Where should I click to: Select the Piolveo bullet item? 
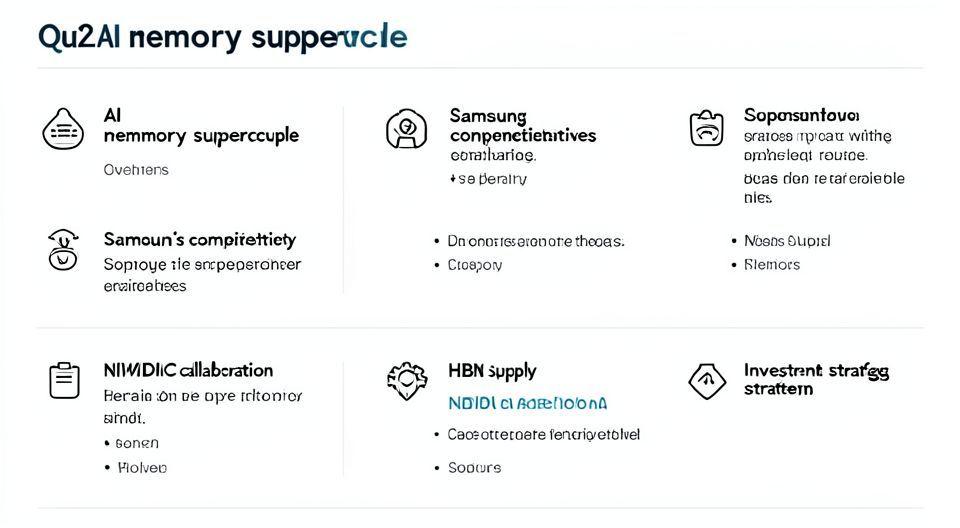pyautogui.click(x=142, y=467)
